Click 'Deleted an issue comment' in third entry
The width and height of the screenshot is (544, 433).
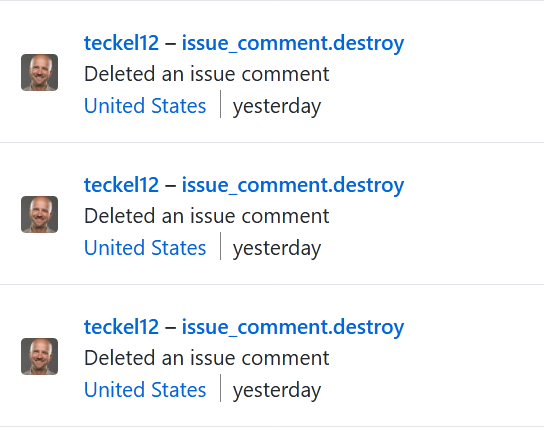206,358
